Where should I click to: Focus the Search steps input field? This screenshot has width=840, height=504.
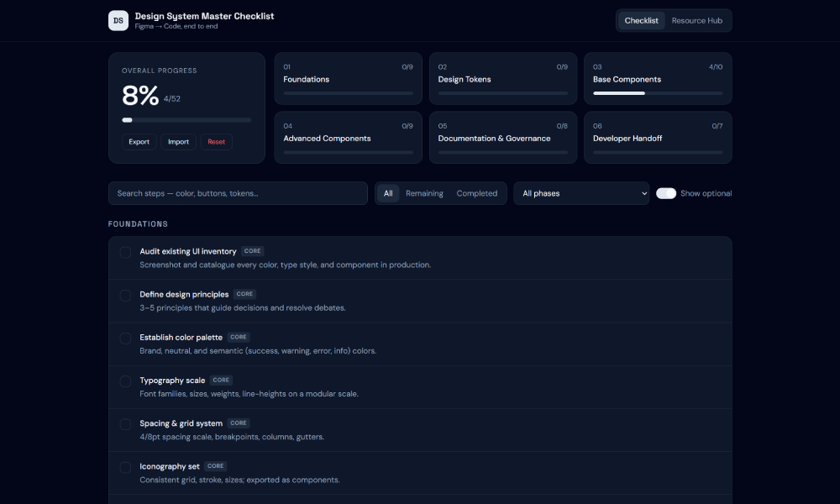coord(238,193)
